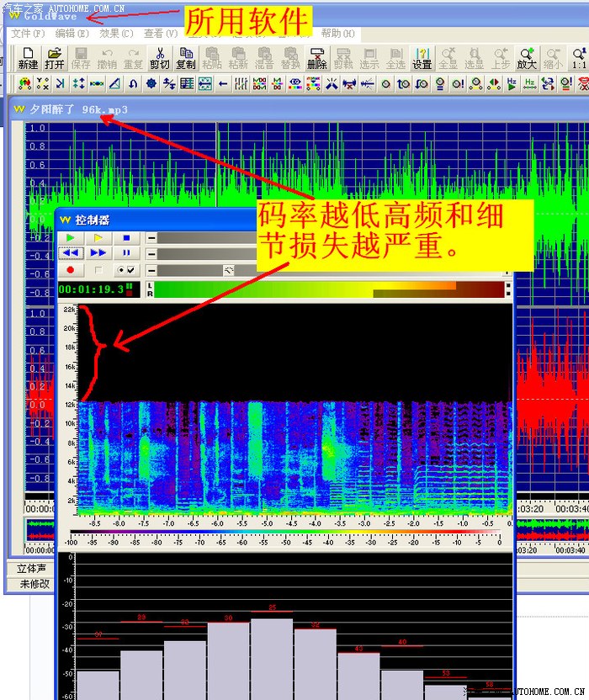This screenshot has height=700, width=589.
Task: Click the Pause button in 控制器
Action: tap(126, 253)
